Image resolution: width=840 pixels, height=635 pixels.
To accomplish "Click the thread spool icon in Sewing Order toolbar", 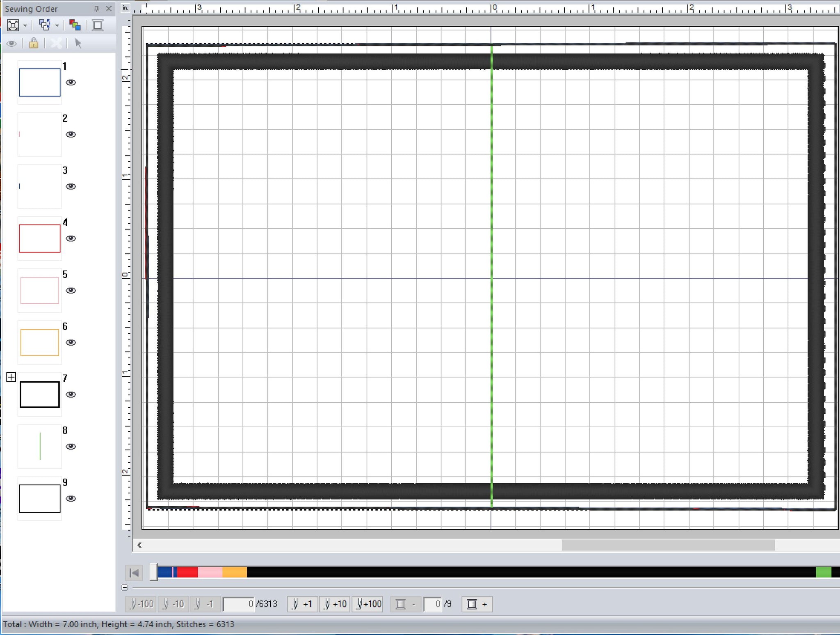I will (98, 25).
